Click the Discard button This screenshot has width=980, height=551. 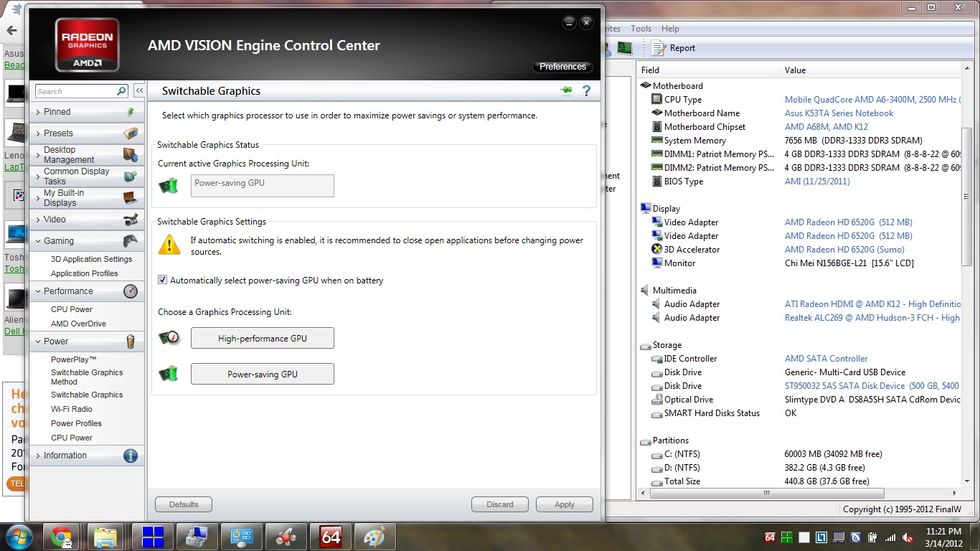coord(500,504)
